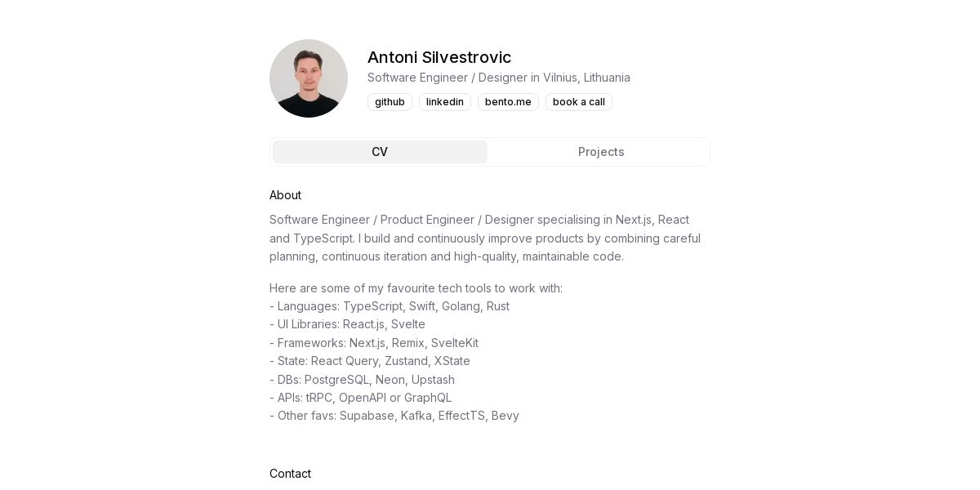Click the UI Libraries: React.js, Svelte line
Screen dimensions: 980x490
pyautogui.click(x=347, y=324)
